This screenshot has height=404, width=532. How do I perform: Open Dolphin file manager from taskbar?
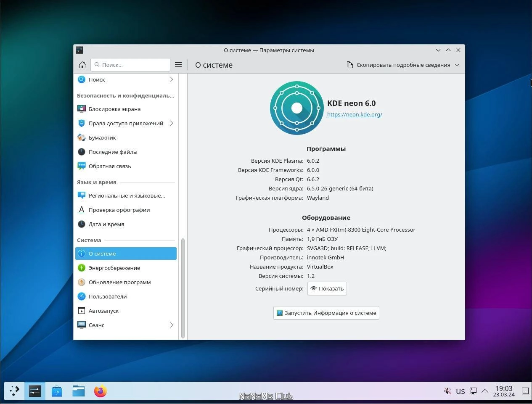coord(79,391)
